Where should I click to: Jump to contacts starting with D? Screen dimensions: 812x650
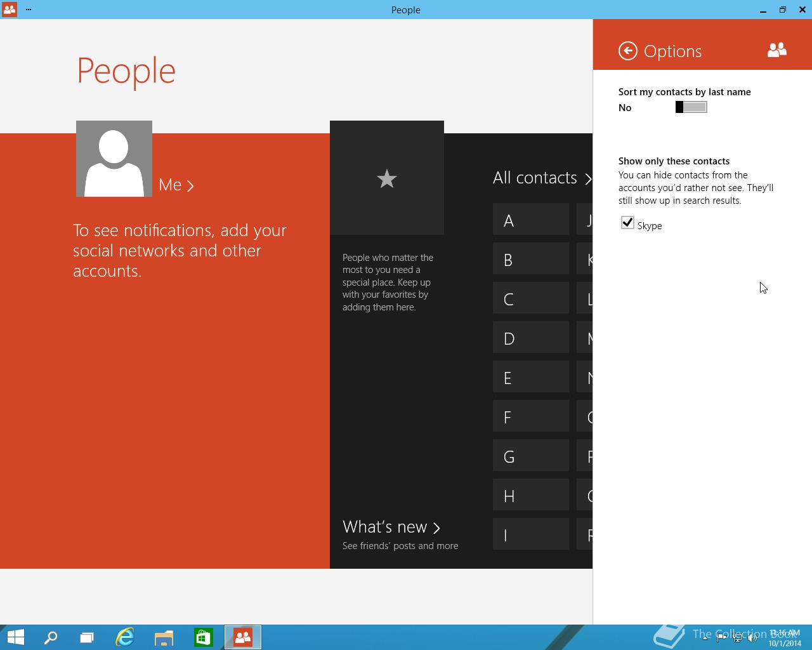(x=531, y=338)
